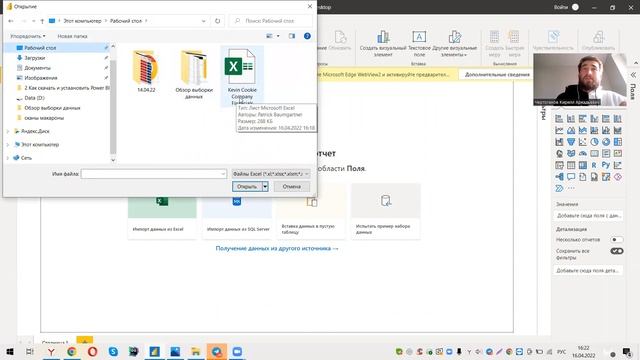Click the Имя файла input field

[x=153, y=174]
